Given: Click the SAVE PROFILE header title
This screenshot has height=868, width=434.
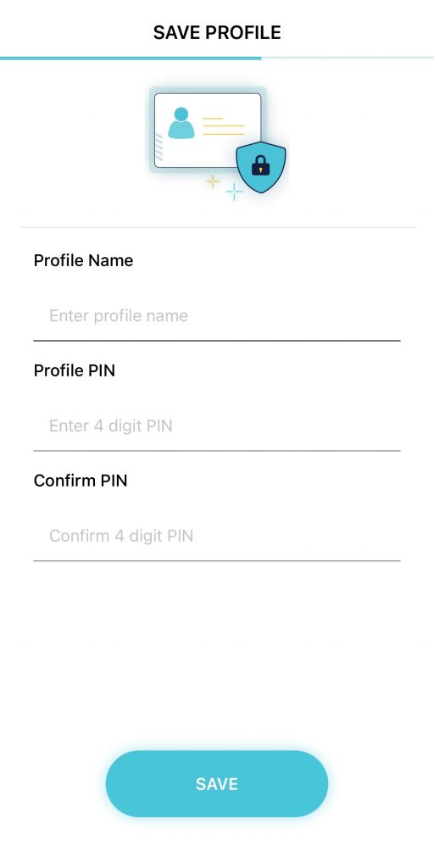Looking at the screenshot, I should pos(217,32).
